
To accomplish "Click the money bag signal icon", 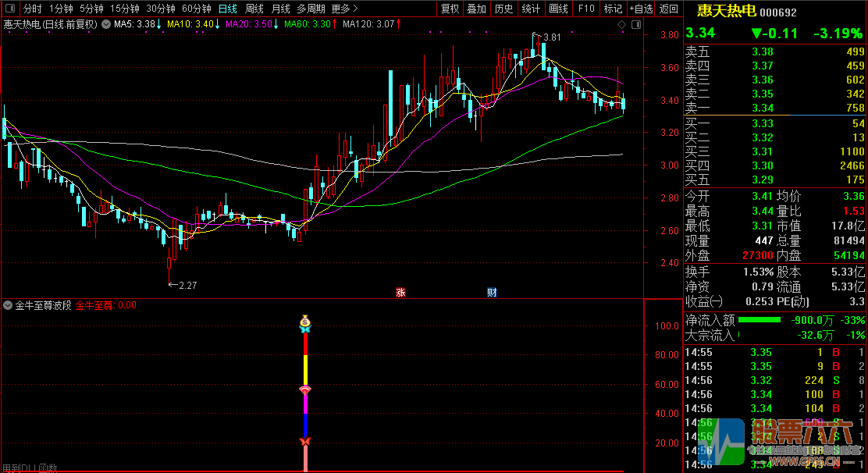I will pyautogui.click(x=305, y=321).
